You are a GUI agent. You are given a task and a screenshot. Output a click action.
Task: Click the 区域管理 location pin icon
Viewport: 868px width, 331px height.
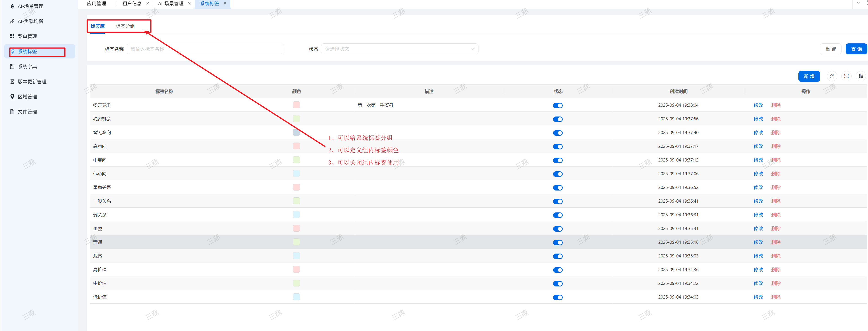click(12, 96)
